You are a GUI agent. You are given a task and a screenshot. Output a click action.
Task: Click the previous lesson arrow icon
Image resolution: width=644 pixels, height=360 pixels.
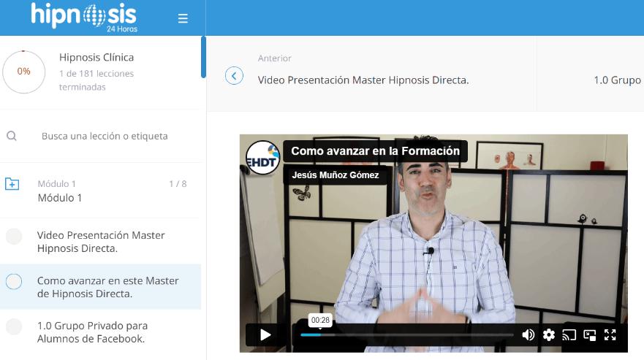pyautogui.click(x=234, y=76)
